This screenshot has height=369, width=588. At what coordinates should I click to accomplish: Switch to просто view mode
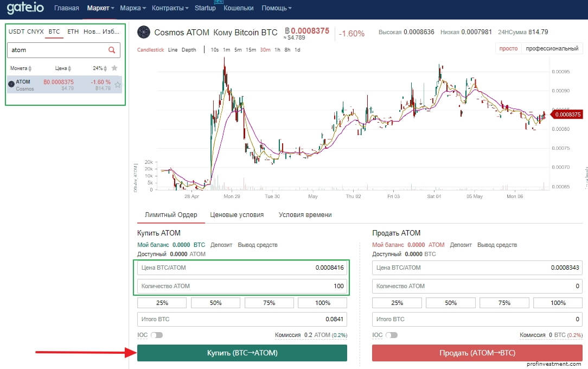click(x=508, y=48)
